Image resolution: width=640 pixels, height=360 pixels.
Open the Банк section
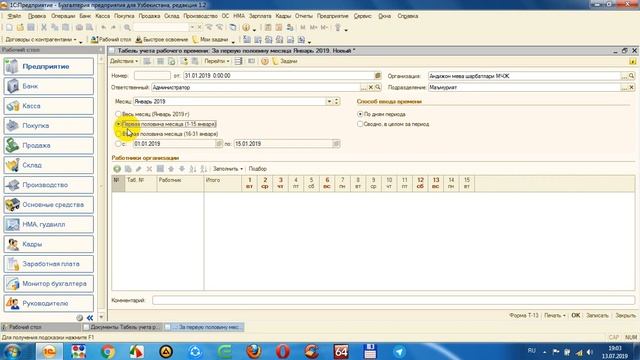[x=49, y=86]
